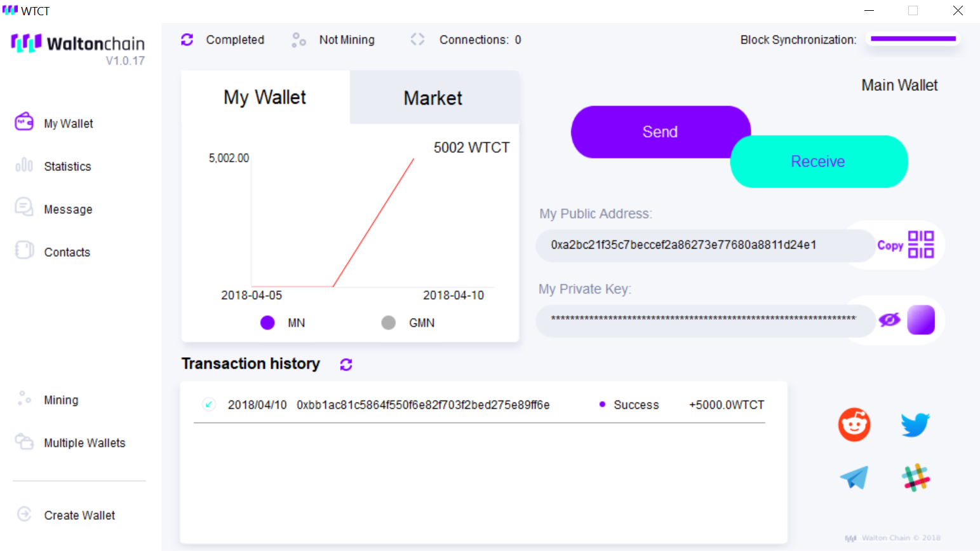Click the incoming transaction arrow icon
Screen dimensions: 980x551
tap(209, 404)
